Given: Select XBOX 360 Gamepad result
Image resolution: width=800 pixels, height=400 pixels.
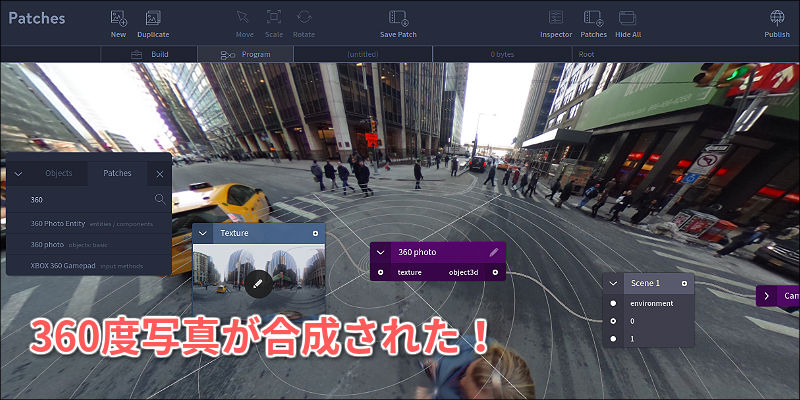Looking at the screenshot, I should 89,265.
